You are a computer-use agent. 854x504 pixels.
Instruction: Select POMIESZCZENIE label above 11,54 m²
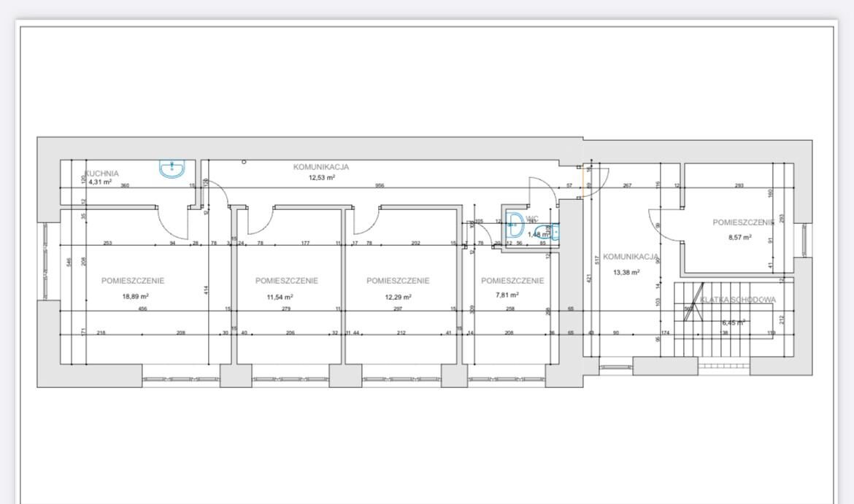pos(286,281)
